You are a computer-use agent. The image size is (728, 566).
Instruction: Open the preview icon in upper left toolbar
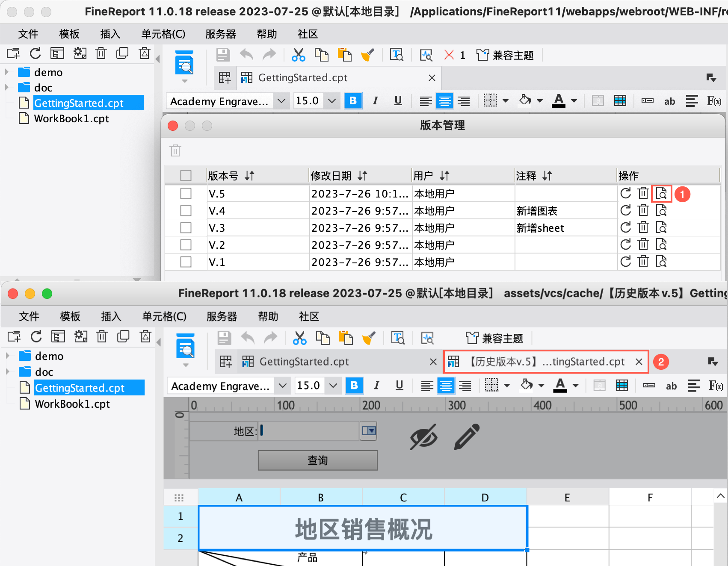coord(185,62)
